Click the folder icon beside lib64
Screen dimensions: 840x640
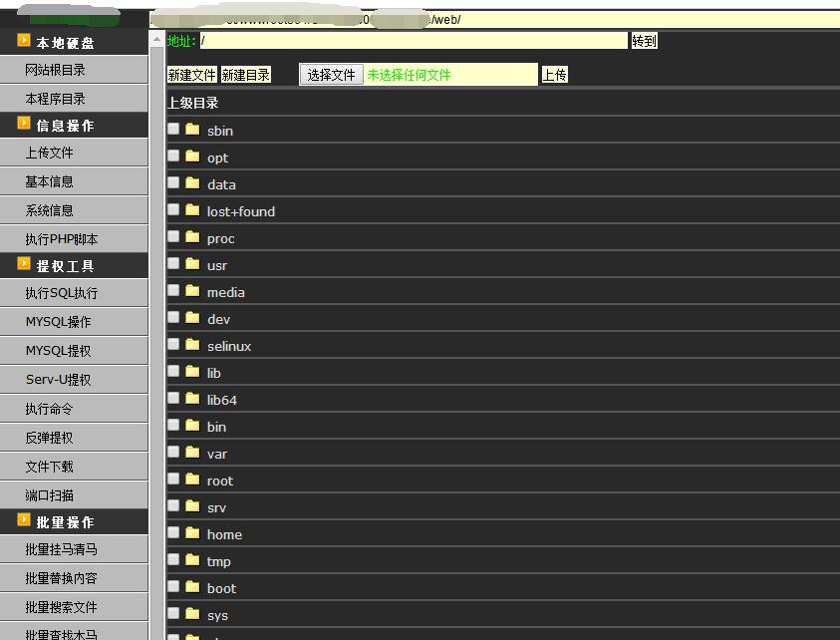coord(192,399)
